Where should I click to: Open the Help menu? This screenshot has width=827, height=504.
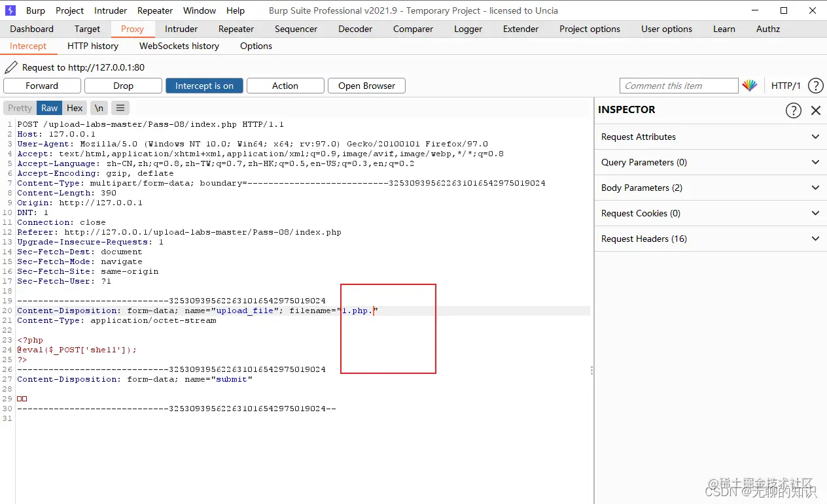[x=236, y=10]
